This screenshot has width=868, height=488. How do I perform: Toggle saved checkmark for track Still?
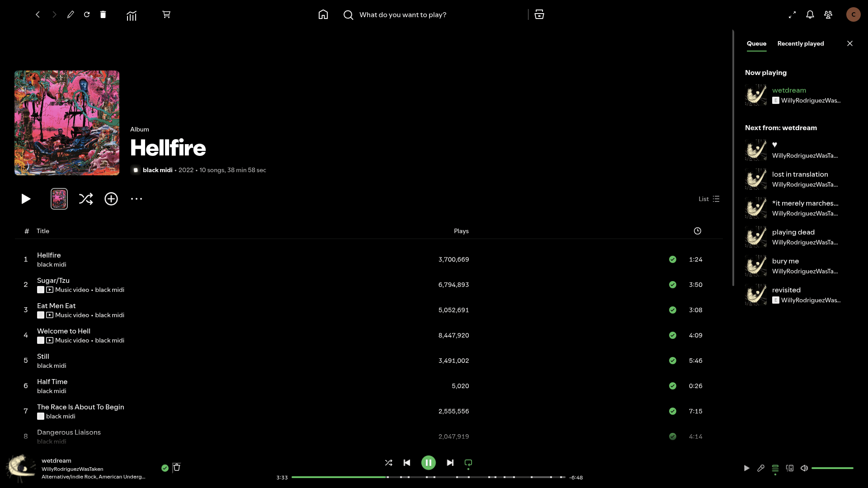673,361
